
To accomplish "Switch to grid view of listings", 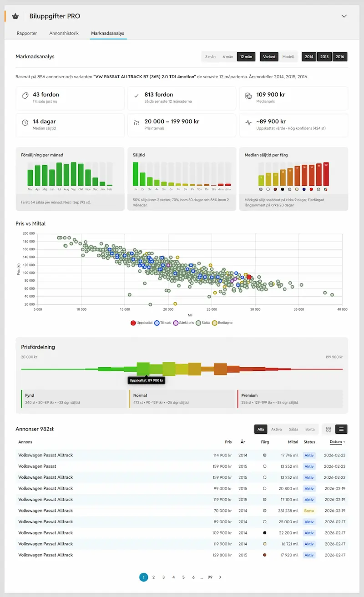I will coord(329,429).
